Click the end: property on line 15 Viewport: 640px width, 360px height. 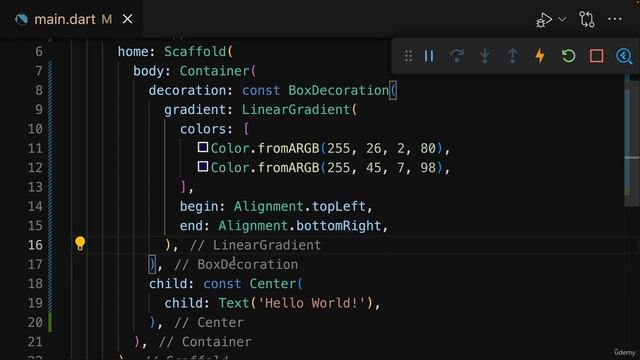[x=194, y=226]
